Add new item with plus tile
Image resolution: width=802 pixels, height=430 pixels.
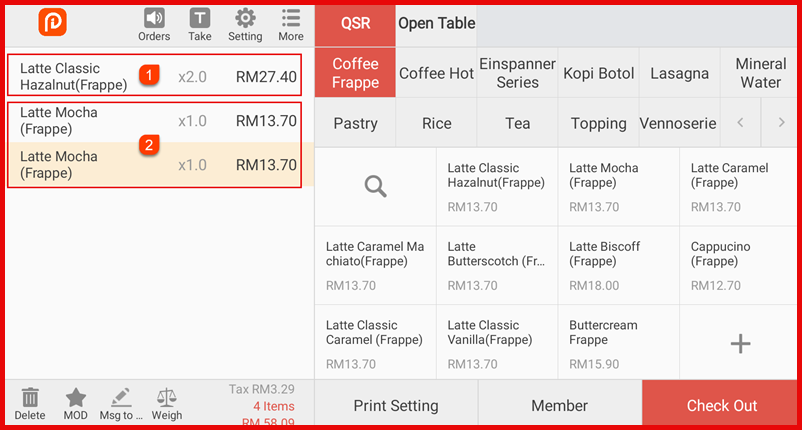click(x=740, y=344)
